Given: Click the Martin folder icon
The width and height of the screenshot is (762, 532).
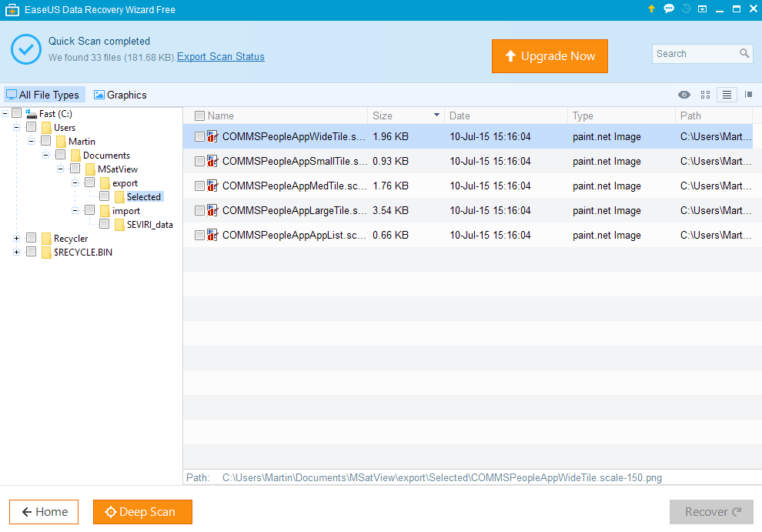Looking at the screenshot, I should 62,142.
